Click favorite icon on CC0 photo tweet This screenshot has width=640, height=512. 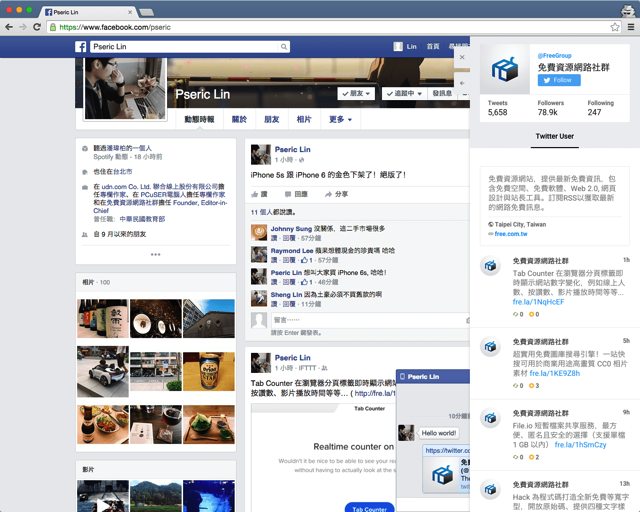531,386
